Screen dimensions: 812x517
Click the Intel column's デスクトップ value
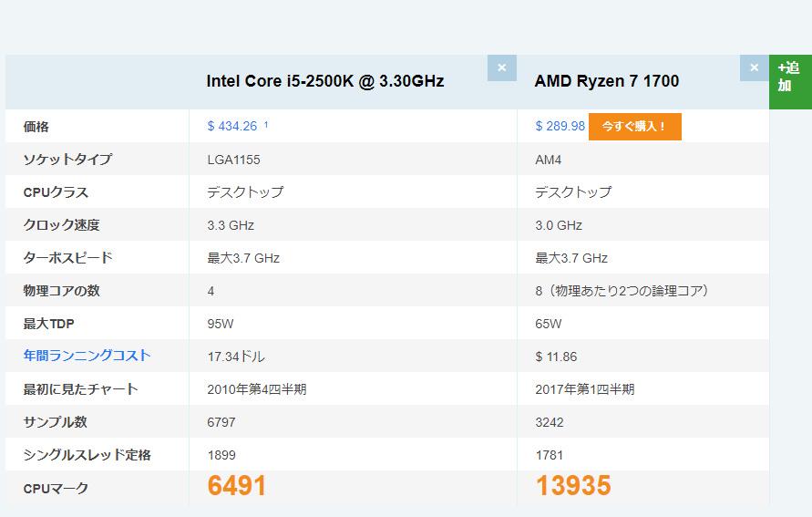click(x=245, y=192)
